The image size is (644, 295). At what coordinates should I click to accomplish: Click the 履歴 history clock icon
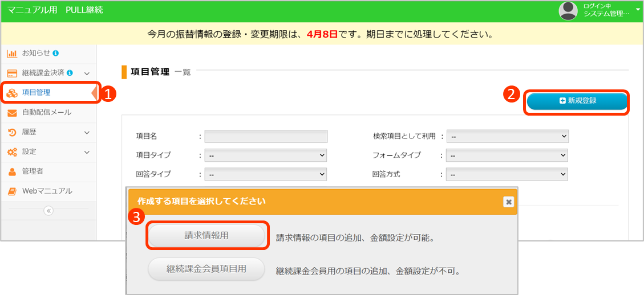(12, 132)
